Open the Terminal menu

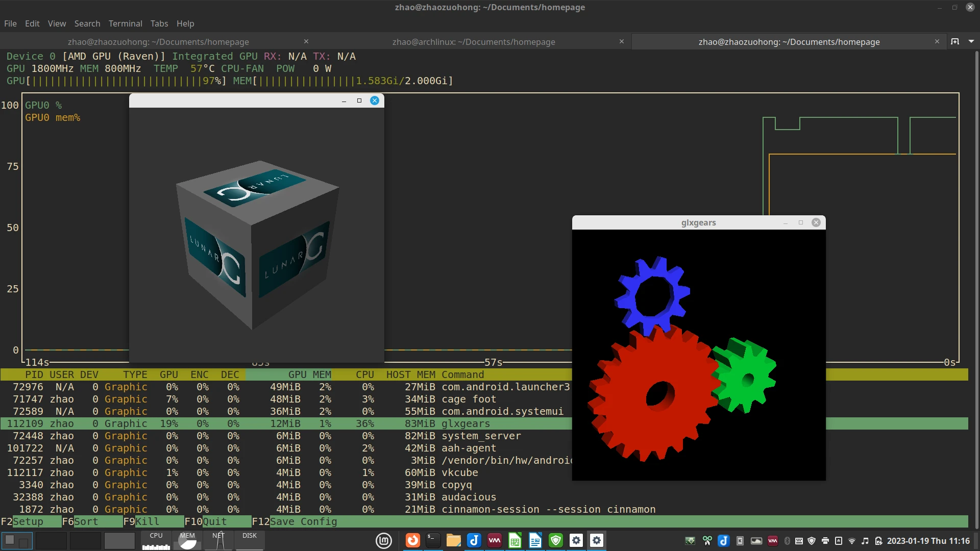point(125,23)
